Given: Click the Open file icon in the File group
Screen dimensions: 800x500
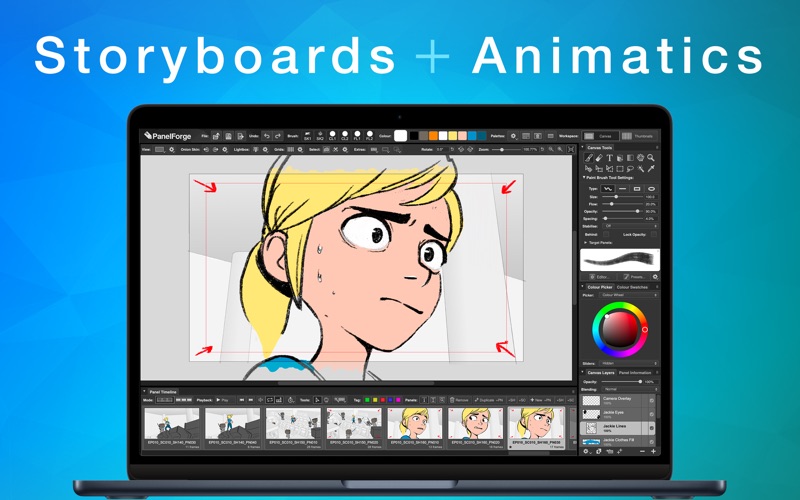Looking at the screenshot, I should pyautogui.click(x=217, y=136).
